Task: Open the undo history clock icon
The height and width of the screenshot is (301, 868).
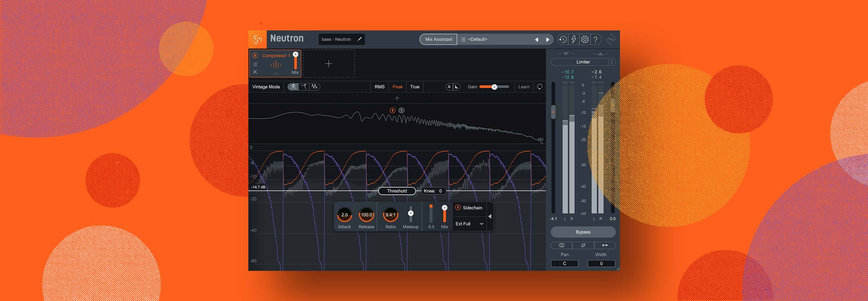Action: pyautogui.click(x=562, y=39)
